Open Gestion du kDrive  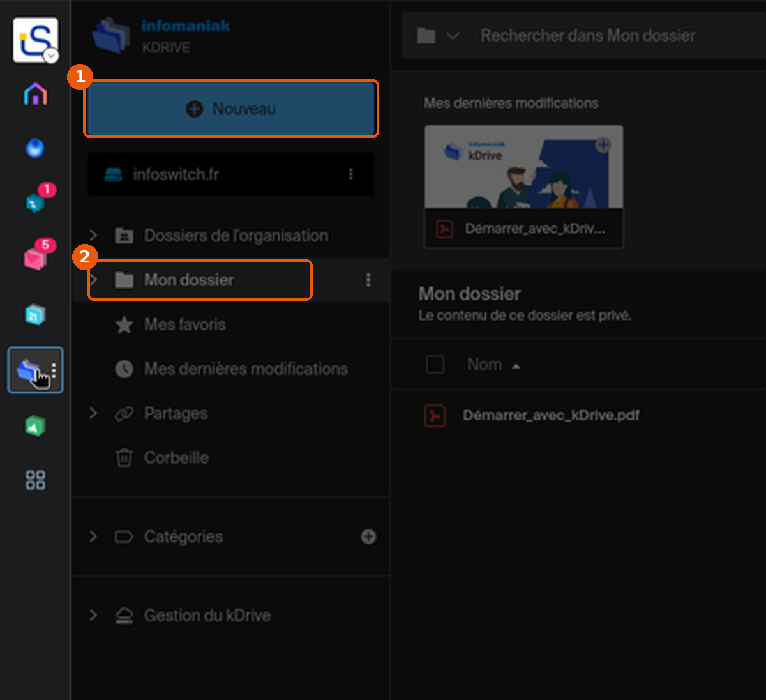207,615
